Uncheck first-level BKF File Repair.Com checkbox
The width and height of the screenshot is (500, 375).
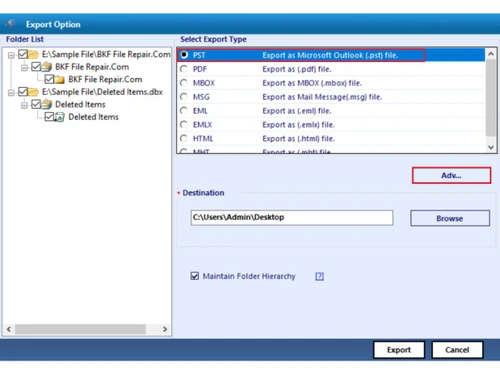coord(36,67)
